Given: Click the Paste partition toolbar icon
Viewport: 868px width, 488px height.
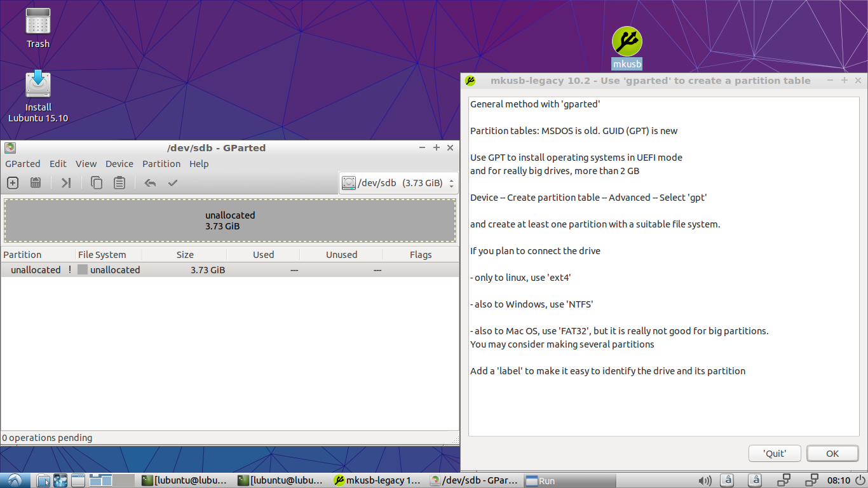Looking at the screenshot, I should point(119,183).
